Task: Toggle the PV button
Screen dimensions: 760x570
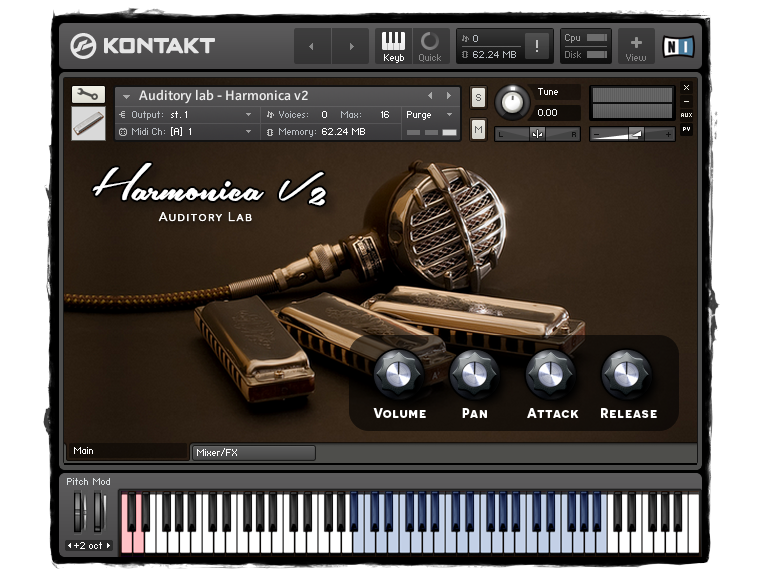Action: click(686, 129)
